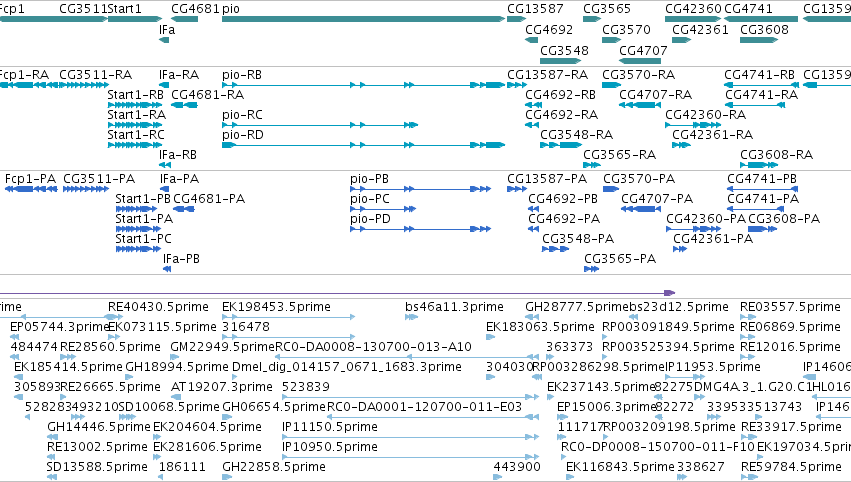Click the CG3570 gene glyph
The width and height of the screenshot is (851, 482).
tap(612, 40)
